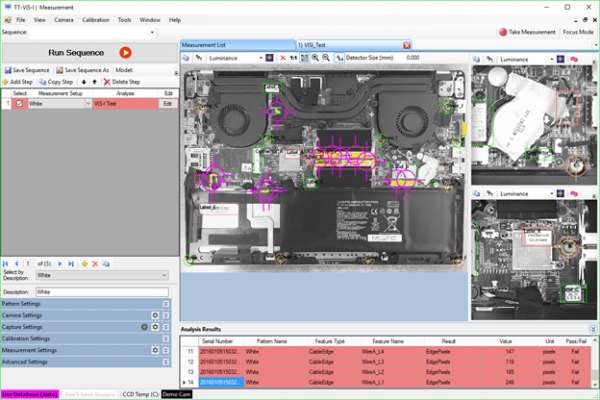Close the VSI_Test tab with red X

(x=406, y=45)
